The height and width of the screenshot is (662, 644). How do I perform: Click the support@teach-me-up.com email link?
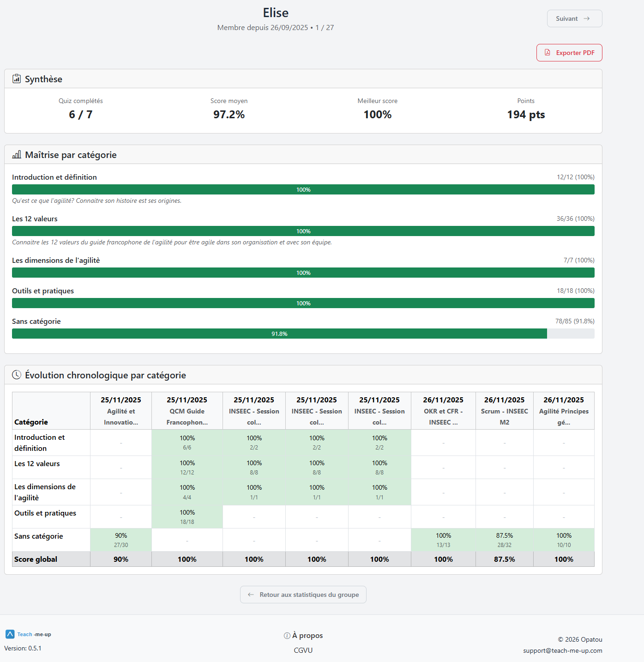562,650
